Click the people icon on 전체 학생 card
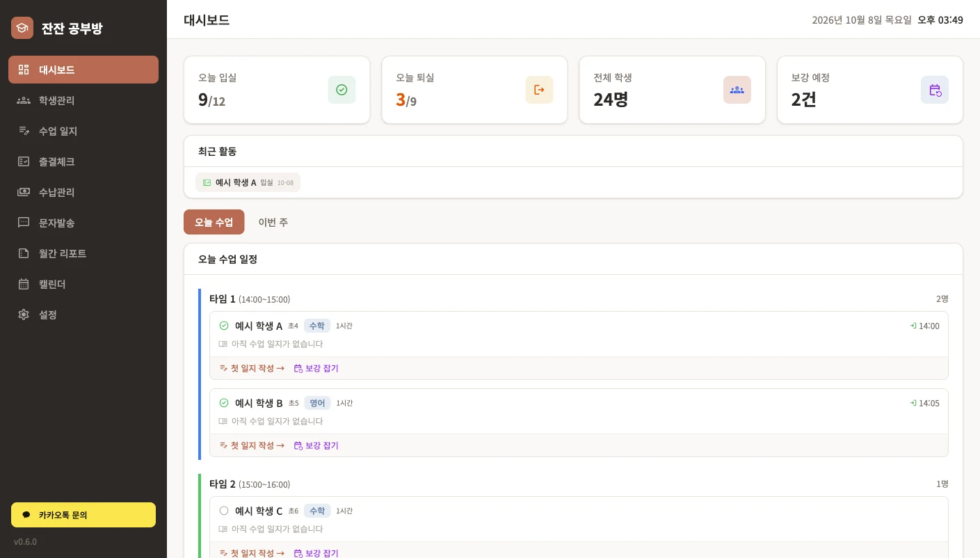The image size is (980, 558). pos(737,90)
